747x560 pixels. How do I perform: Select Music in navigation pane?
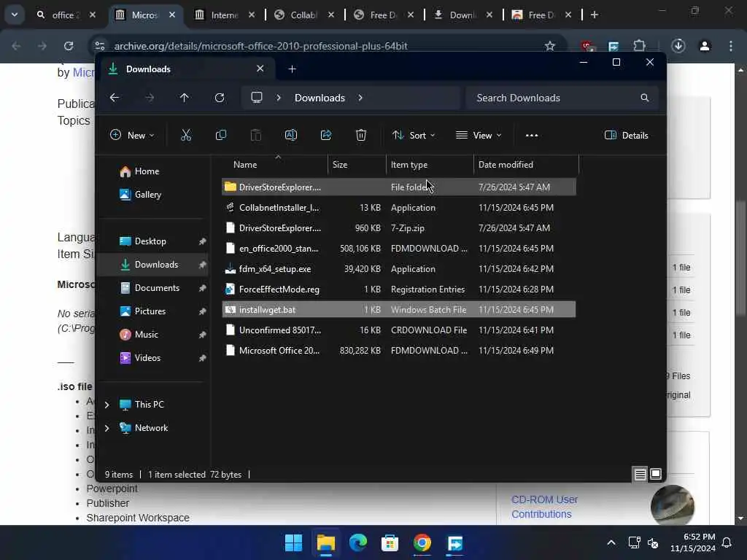click(152, 334)
